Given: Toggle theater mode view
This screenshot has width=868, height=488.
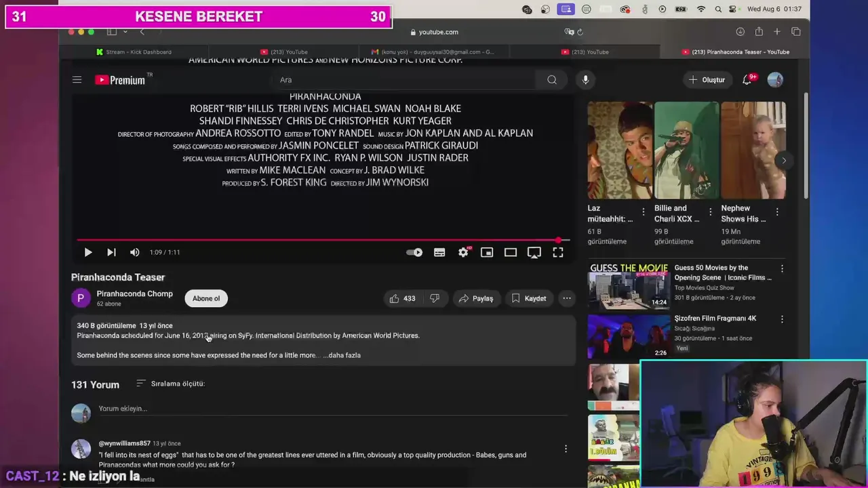Looking at the screenshot, I should (x=511, y=252).
